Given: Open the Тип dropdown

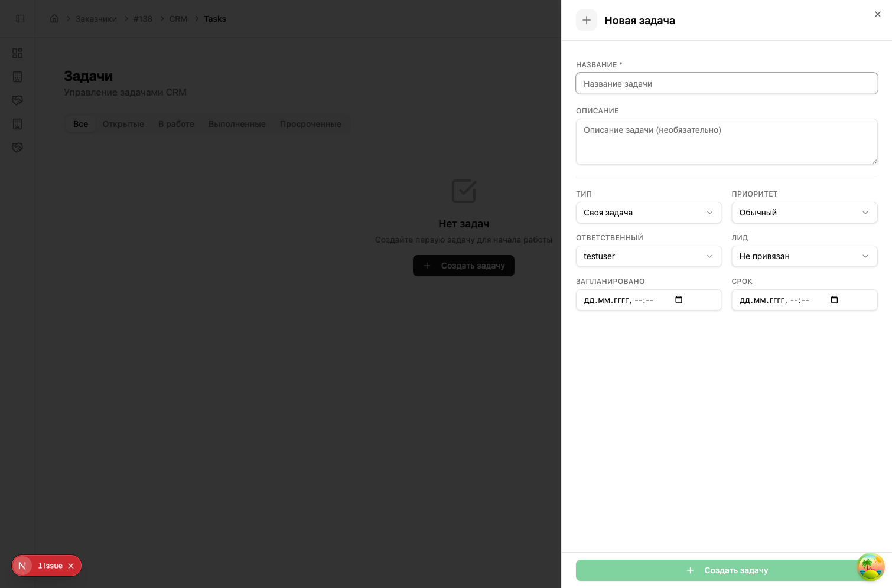Looking at the screenshot, I should [649, 213].
